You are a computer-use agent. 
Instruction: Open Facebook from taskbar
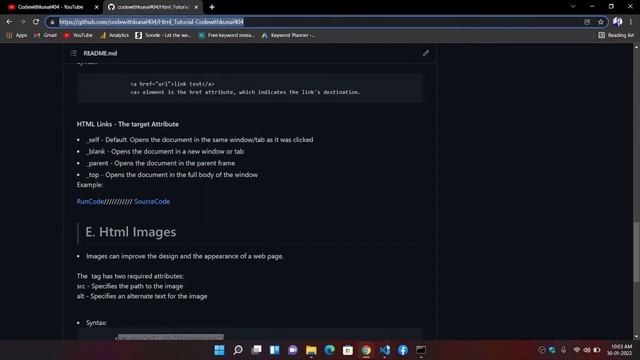pos(403,350)
